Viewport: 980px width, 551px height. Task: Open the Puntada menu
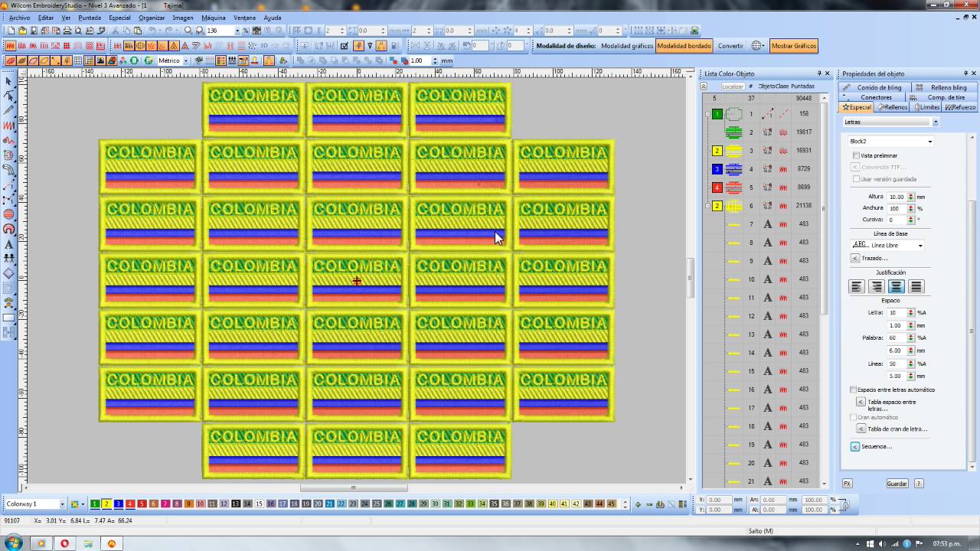tap(90, 18)
